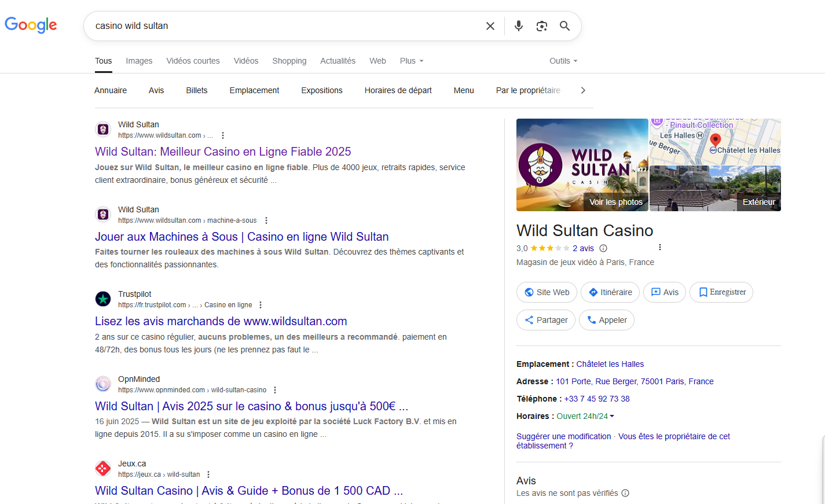Select Par le propriétaire filter chip
Image resolution: width=825 pixels, height=504 pixels.
(528, 90)
